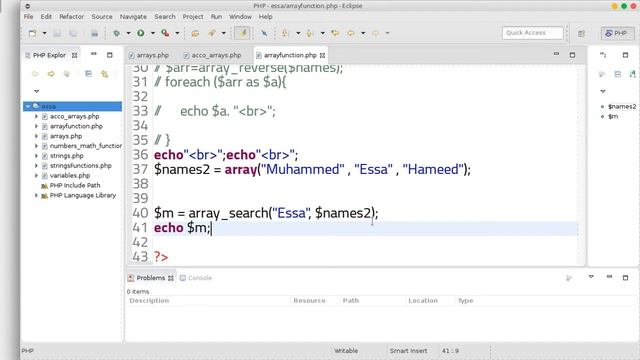Screen dimensions: 640x360
Task: Open the Run dropdown arrow
Action: pos(153,33)
